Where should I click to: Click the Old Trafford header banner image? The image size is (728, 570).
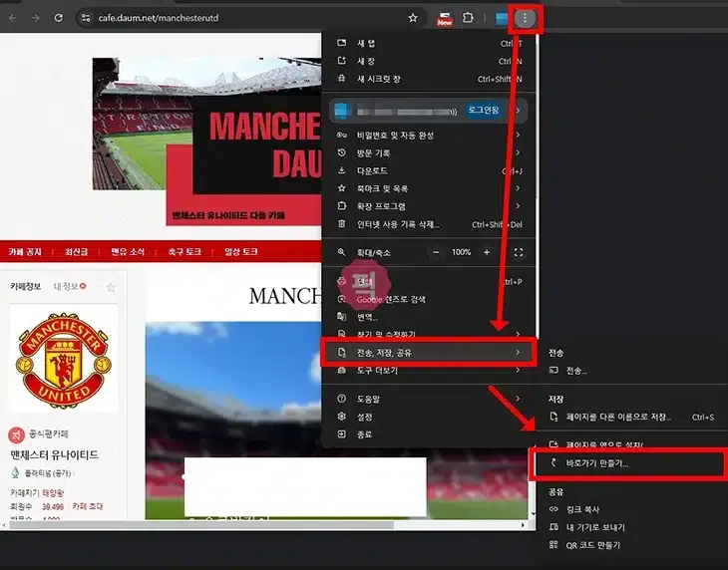(x=206, y=140)
